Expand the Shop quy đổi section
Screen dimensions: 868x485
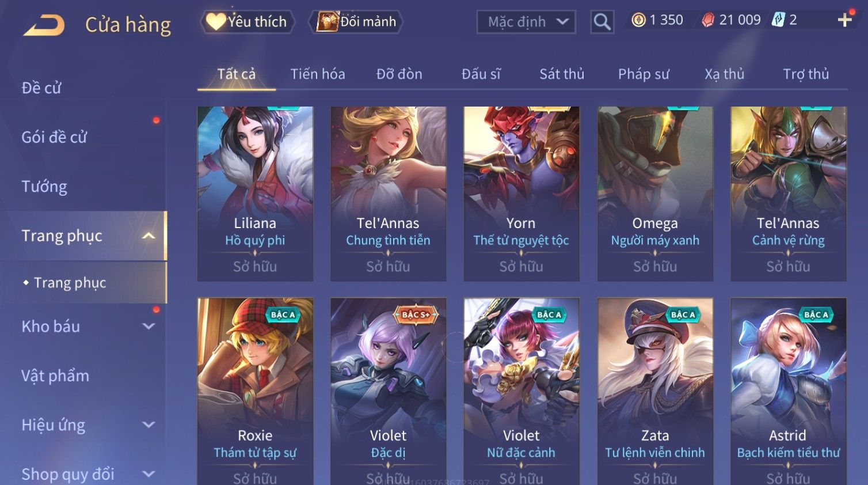coord(149,474)
